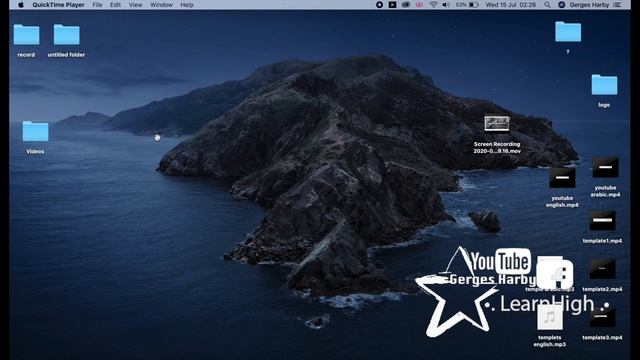
Task: Open the QuickTime Player menu
Action: (x=58, y=5)
